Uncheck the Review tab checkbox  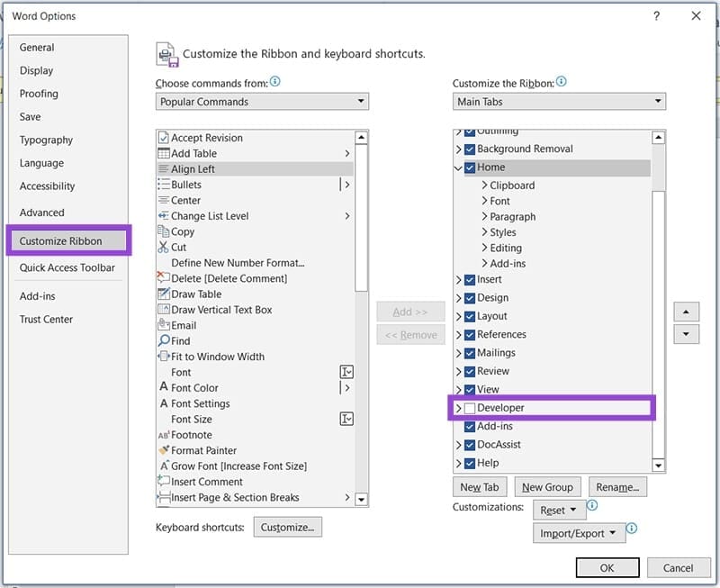468,371
